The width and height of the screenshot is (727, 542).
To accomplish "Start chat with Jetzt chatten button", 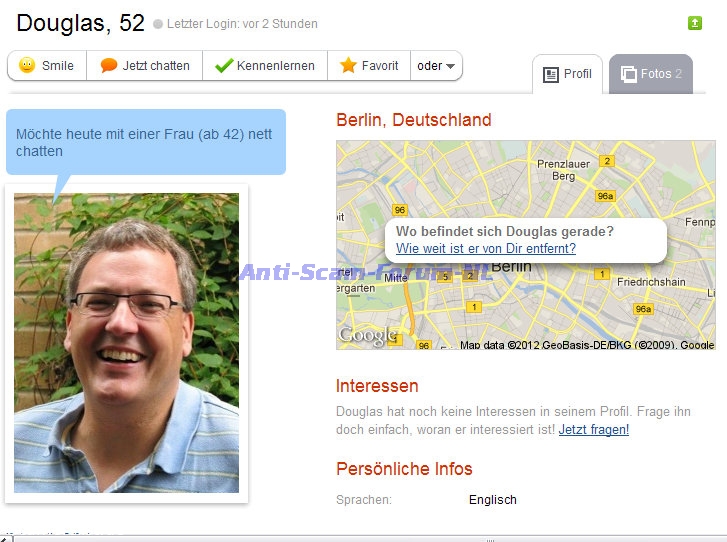I will click(145, 65).
